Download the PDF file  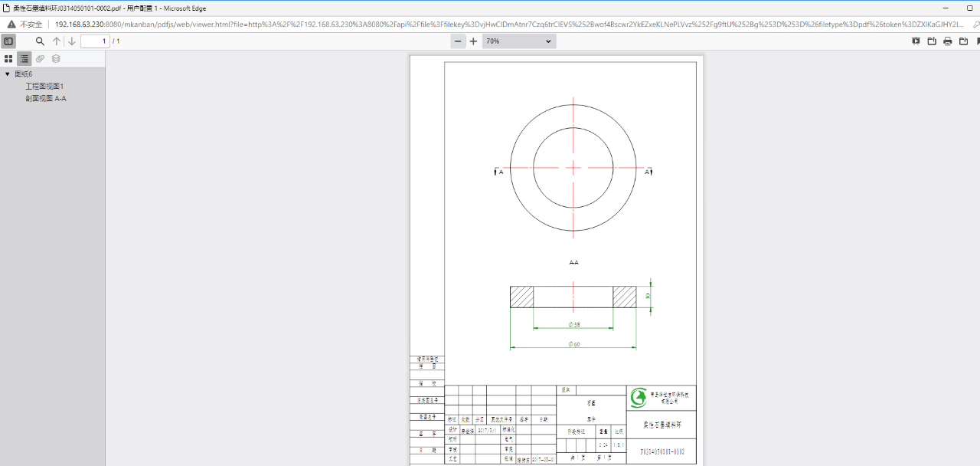pyautogui.click(x=963, y=41)
